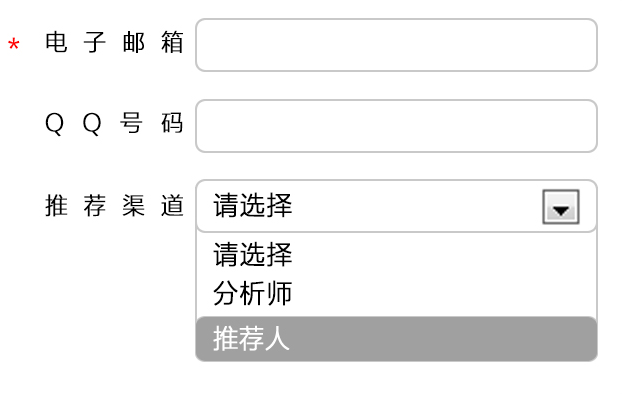Viewport: 622px width, 394px height.
Task: Click the QQ号码 field label
Action: pyautogui.click(x=114, y=123)
